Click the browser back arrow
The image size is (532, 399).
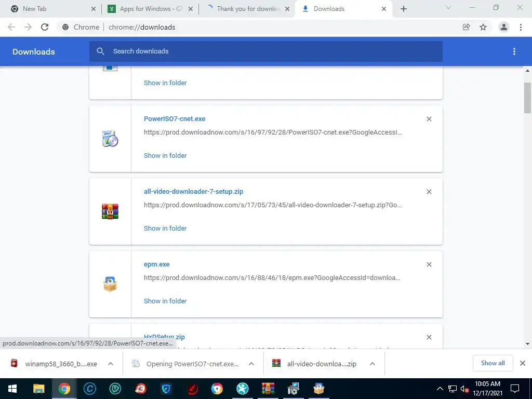coord(11,27)
